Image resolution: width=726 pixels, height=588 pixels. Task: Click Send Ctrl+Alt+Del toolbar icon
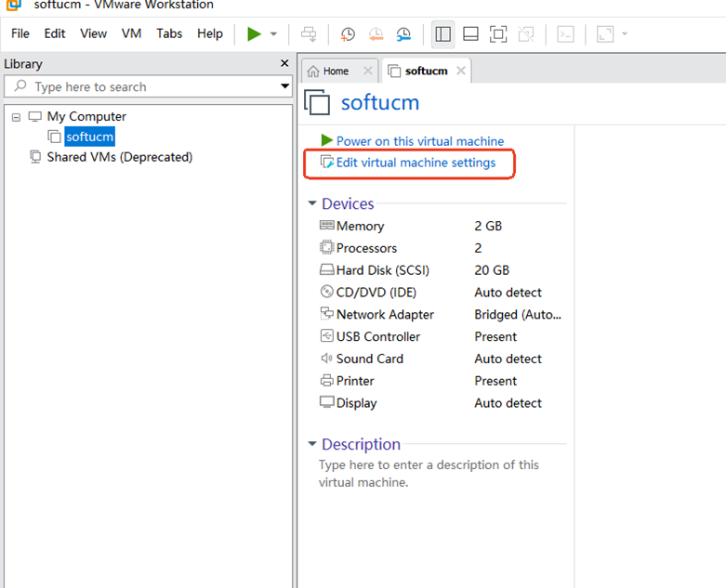coord(309,33)
